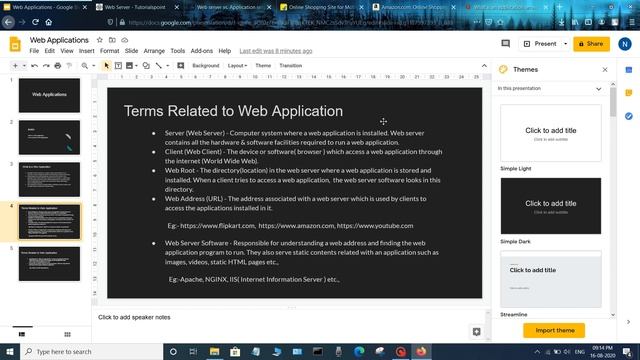
Task: Open the Present options dropdown arrow
Action: pos(565,44)
